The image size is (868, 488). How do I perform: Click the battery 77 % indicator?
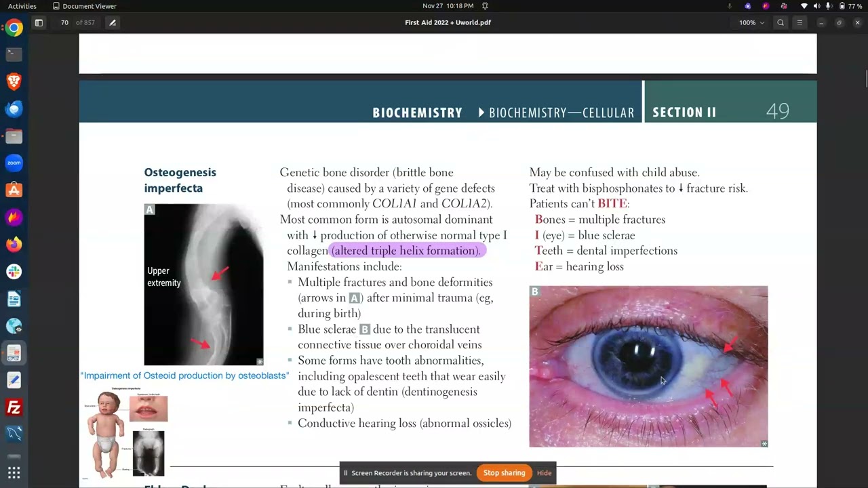[850, 5]
